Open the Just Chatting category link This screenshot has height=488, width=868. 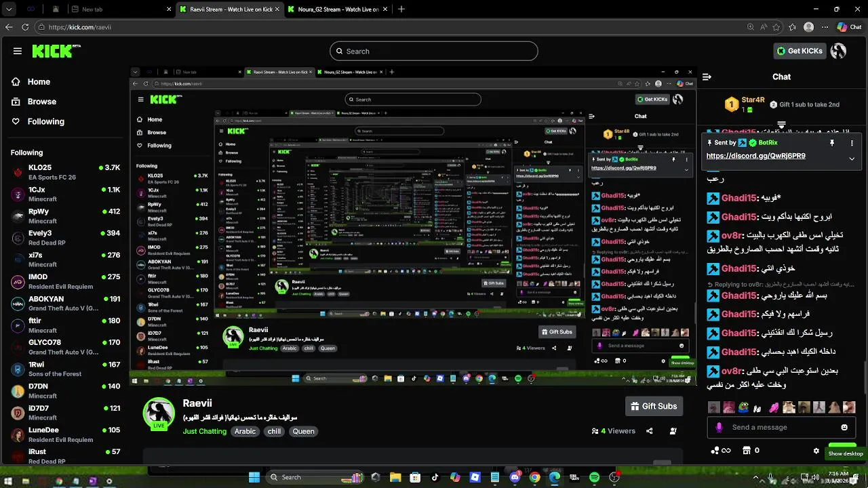[204, 431]
